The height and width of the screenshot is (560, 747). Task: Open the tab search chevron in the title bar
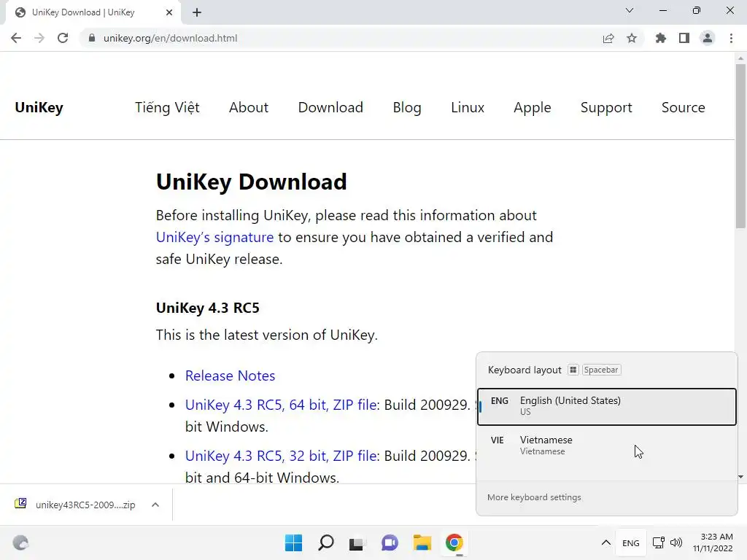pos(630,10)
